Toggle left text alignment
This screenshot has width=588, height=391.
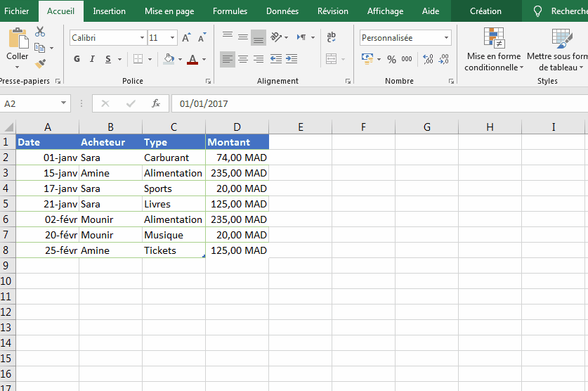click(x=227, y=59)
